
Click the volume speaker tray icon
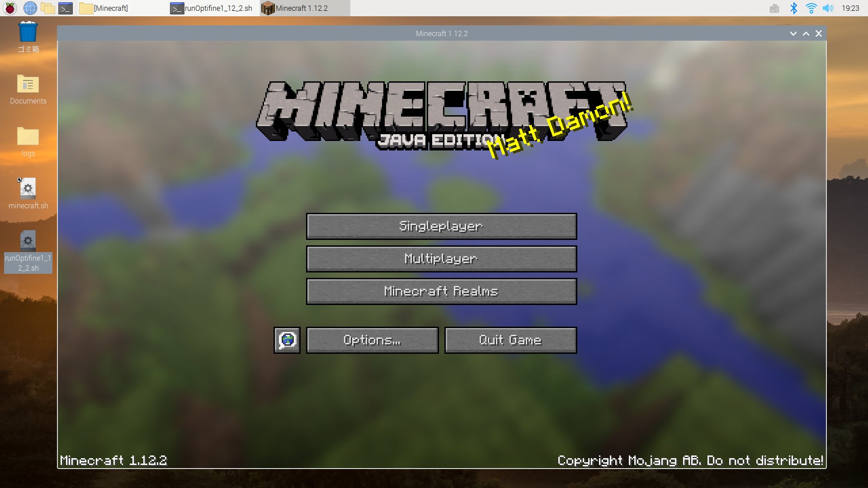pyautogui.click(x=828, y=8)
